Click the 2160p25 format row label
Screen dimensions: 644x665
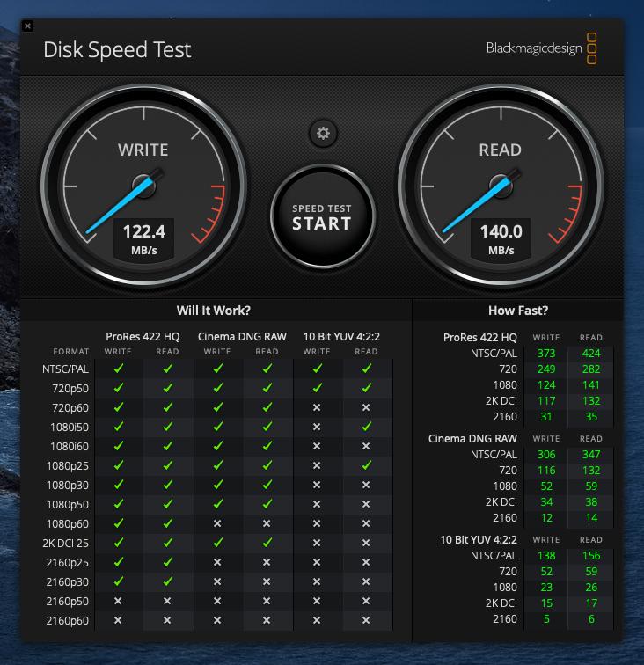click(68, 563)
